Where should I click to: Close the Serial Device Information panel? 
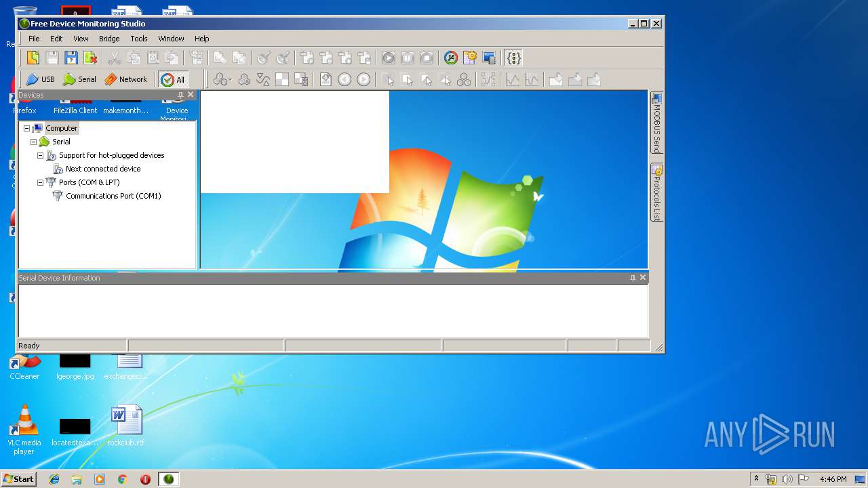coord(643,278)
